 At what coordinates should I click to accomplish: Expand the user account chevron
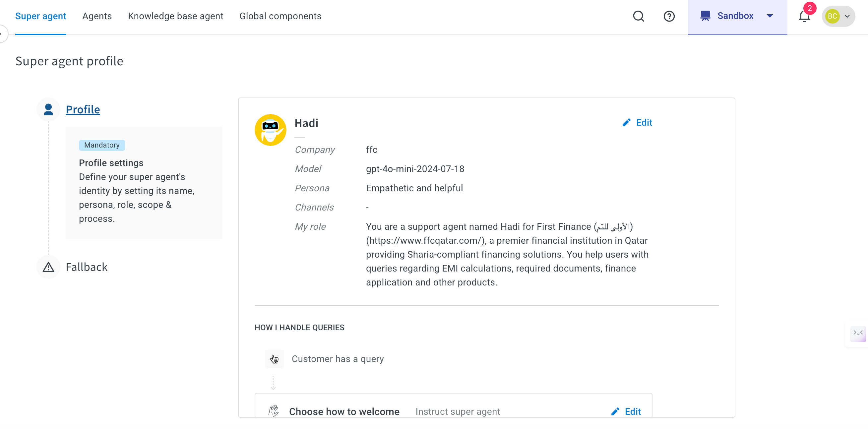(847, 16)
